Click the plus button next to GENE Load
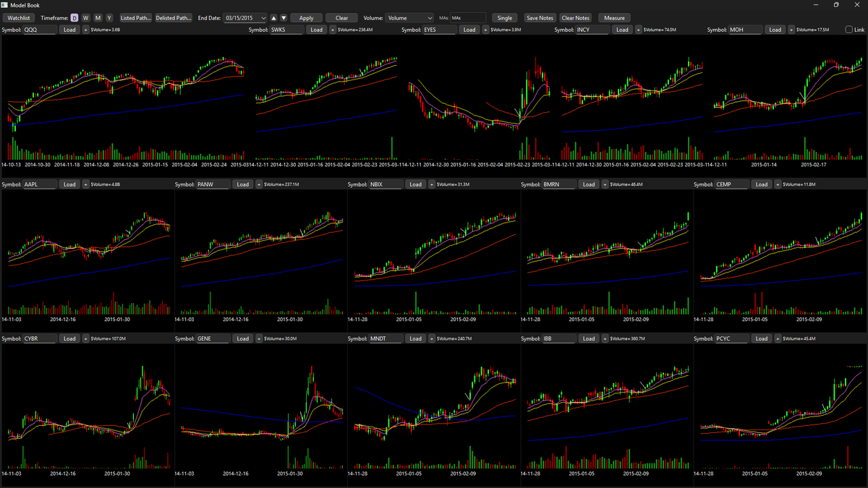The height and width of the screenshot is (488, 868). tap(259, 338)
